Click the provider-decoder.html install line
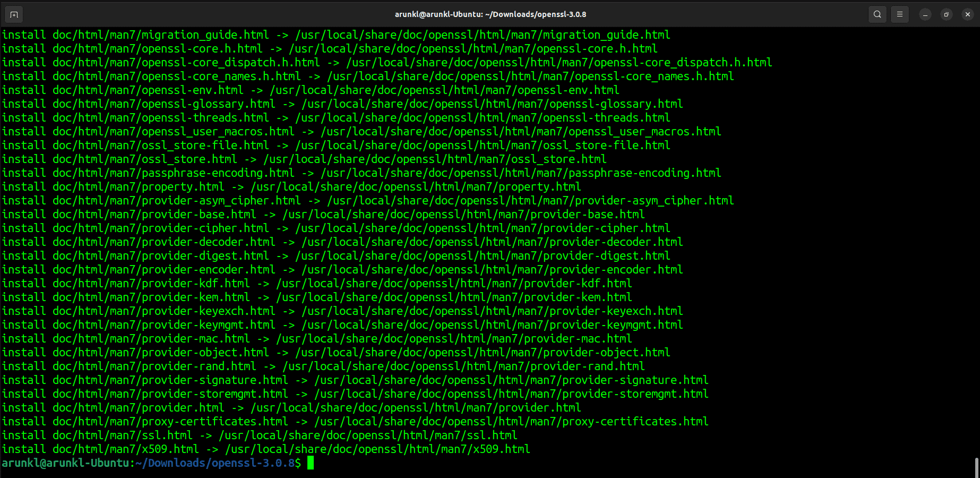Viewport: 980px width, 478px height. click(x=342, y=242)
